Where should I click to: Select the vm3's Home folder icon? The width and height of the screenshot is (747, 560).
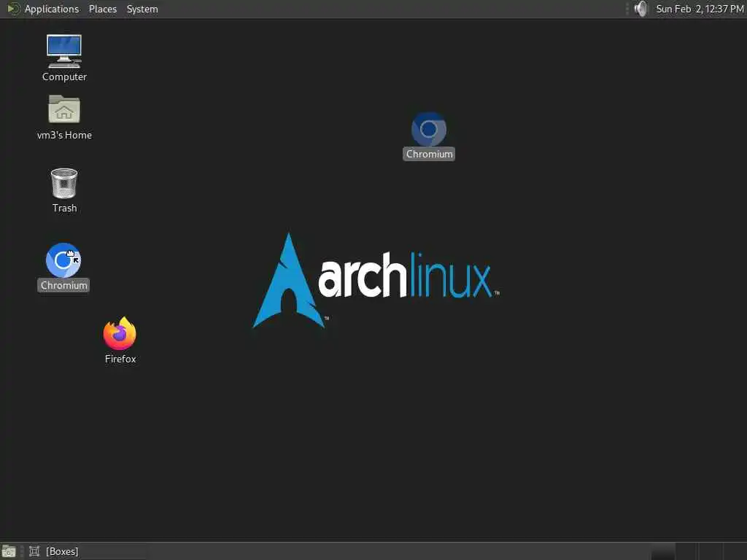tap(64, 109)
